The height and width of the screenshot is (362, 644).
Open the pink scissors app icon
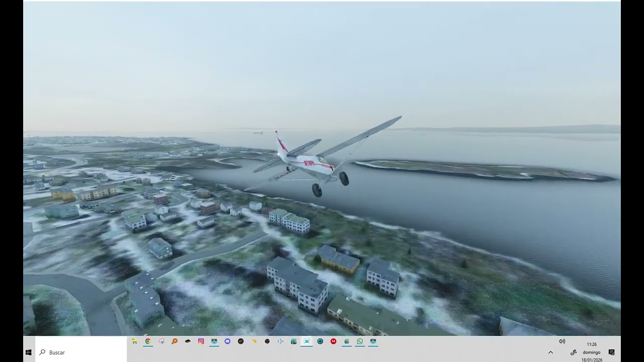(162, 341)
